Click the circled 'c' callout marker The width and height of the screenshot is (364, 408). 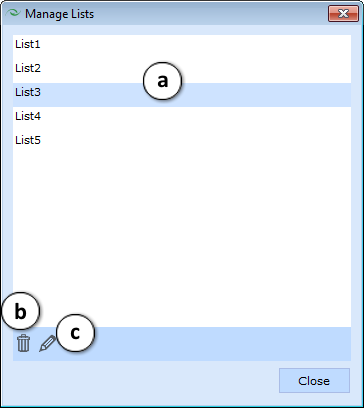pyautogui.click(x=76, y=333)
